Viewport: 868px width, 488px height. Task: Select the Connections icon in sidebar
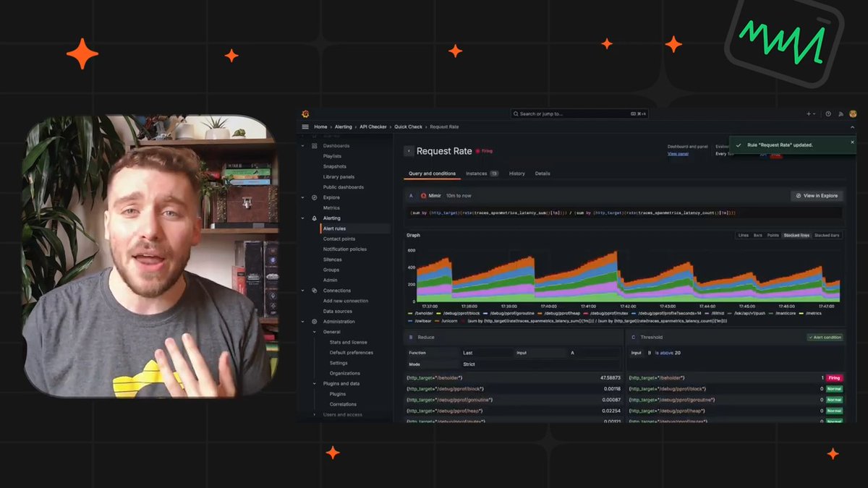point(315,290)
